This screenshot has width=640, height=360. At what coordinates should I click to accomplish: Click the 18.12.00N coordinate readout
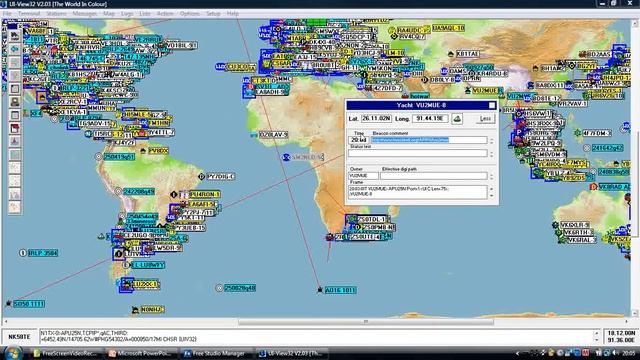(621, 333)
